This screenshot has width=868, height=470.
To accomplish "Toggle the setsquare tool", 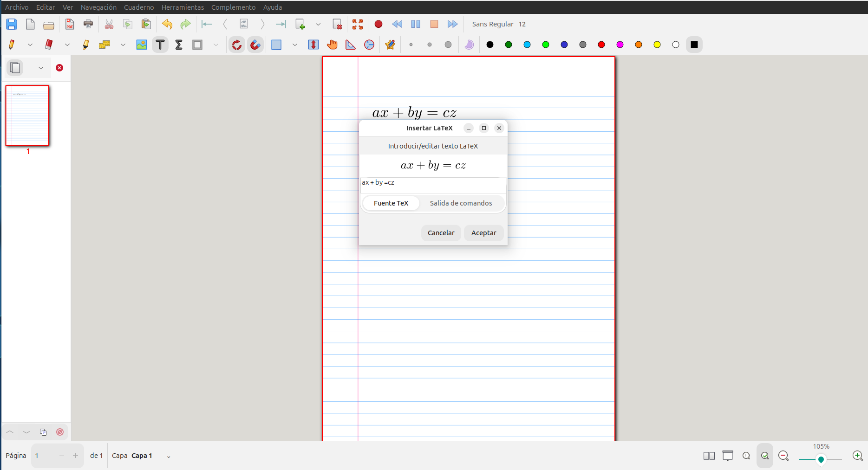I will pos(351,45).
